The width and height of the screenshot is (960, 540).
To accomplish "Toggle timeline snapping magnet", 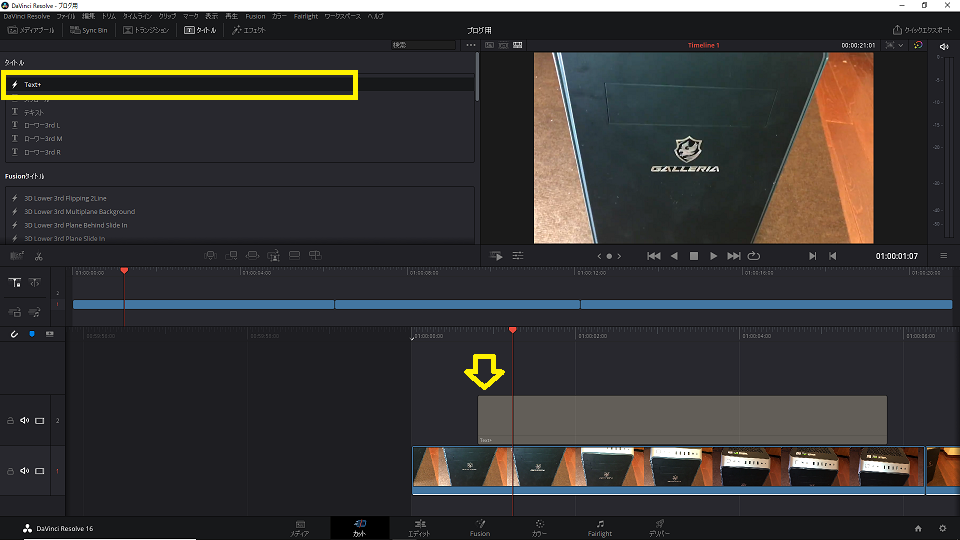I will coord(14,334).
